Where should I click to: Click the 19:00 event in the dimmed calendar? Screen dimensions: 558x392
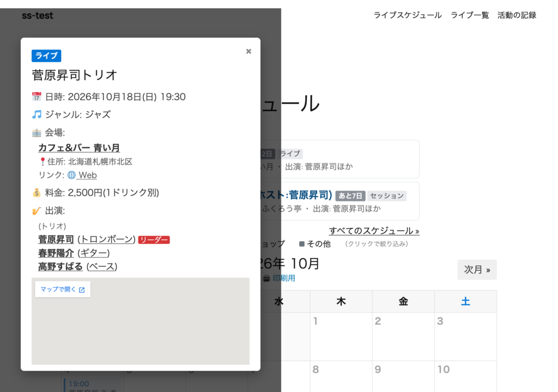coord(93,385)
